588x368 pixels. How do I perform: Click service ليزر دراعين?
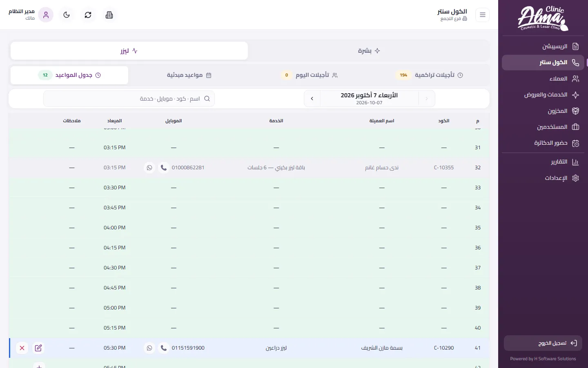tap(276, 348)
